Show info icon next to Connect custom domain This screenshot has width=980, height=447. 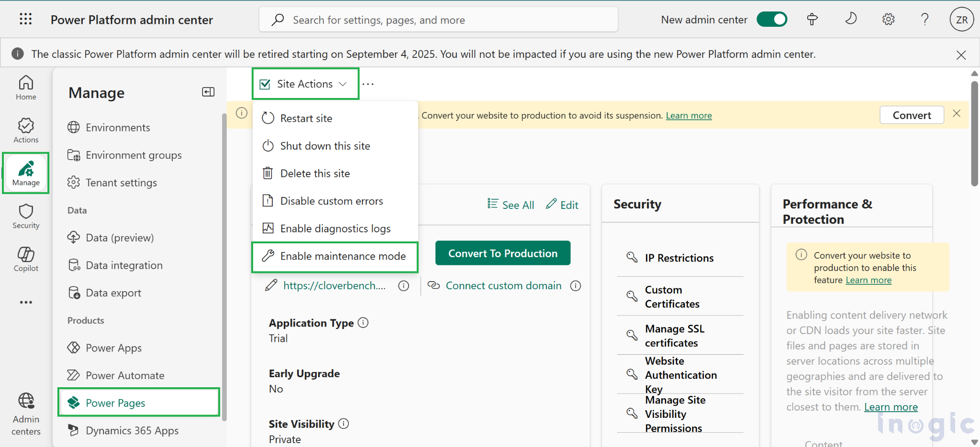pyautogui.click(x=576, y=286)
